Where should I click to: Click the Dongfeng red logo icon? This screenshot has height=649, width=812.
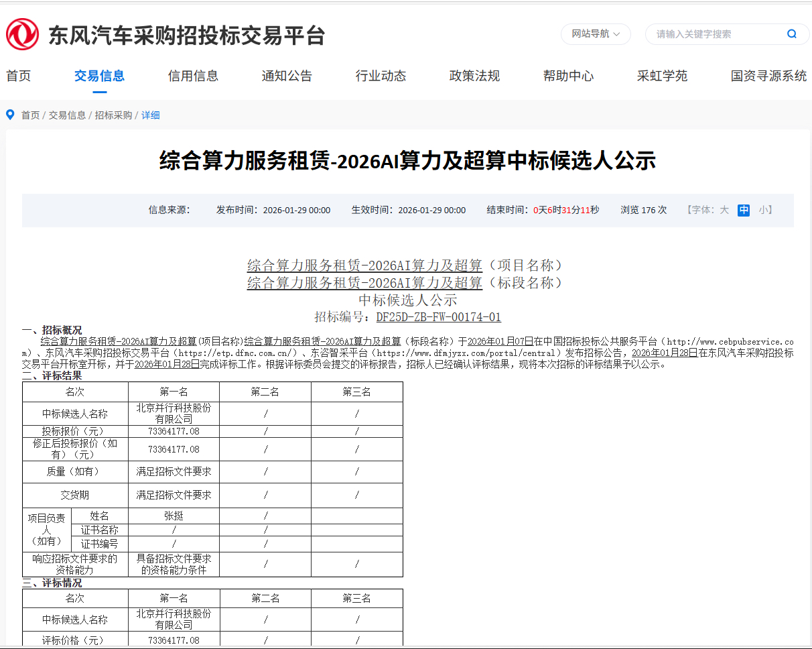click(23, 34)
